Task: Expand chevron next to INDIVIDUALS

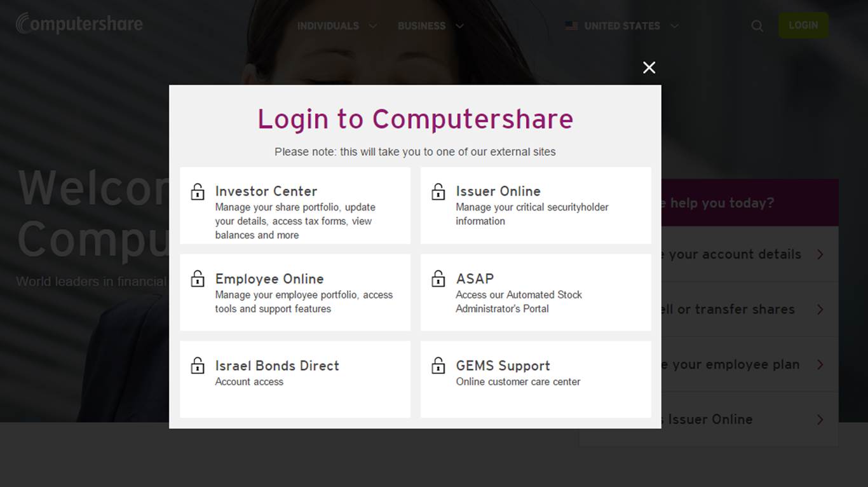Action: [x=373, y=26]
